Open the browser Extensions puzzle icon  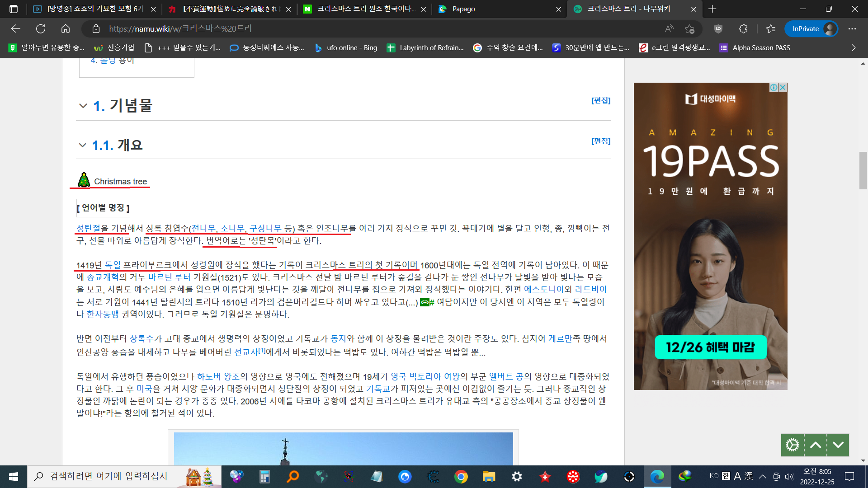tap(743, 29)
